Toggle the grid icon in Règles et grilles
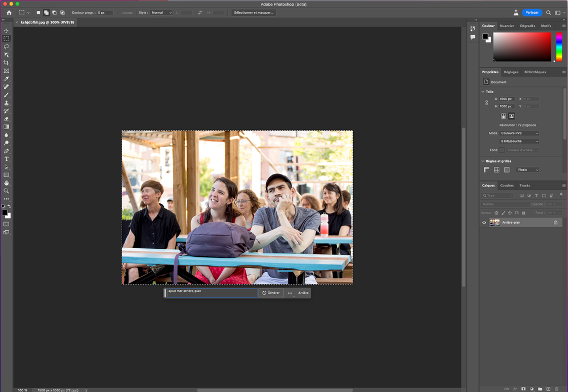Viewport: 568px width, 392px height. tap(496, 170)
